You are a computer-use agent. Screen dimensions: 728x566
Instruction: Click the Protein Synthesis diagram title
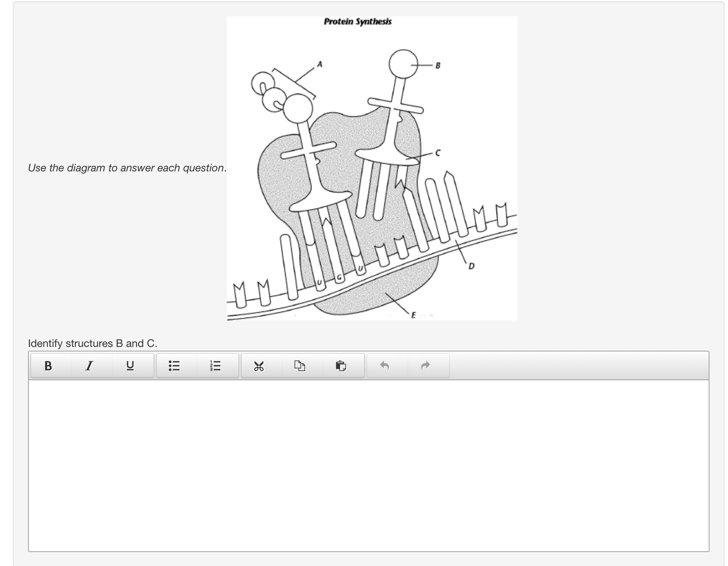pos(358,22)
